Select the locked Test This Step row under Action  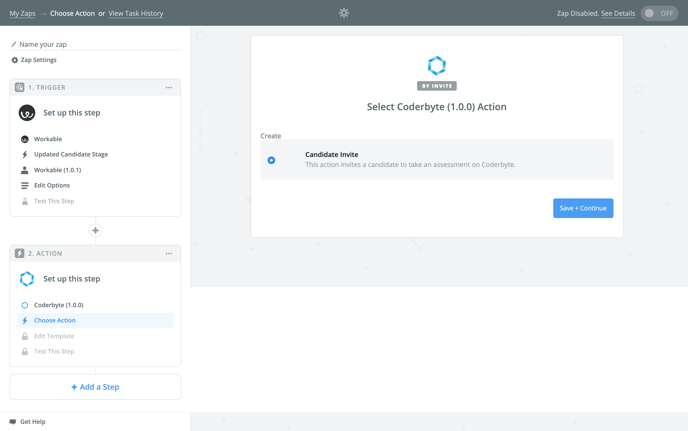point(95,352)
